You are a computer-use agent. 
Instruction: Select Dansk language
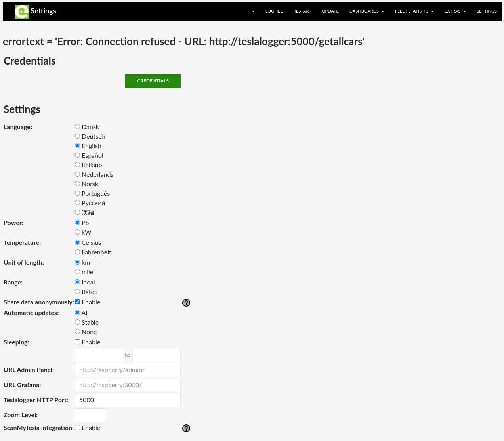[78, 127]
